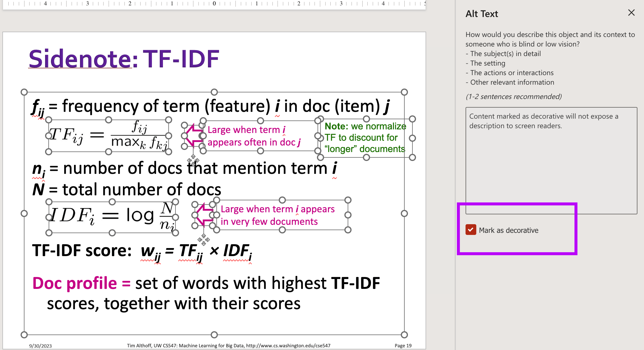
Task: Click the horizontal ruler at the 0 mark
Action: point(214,4)
